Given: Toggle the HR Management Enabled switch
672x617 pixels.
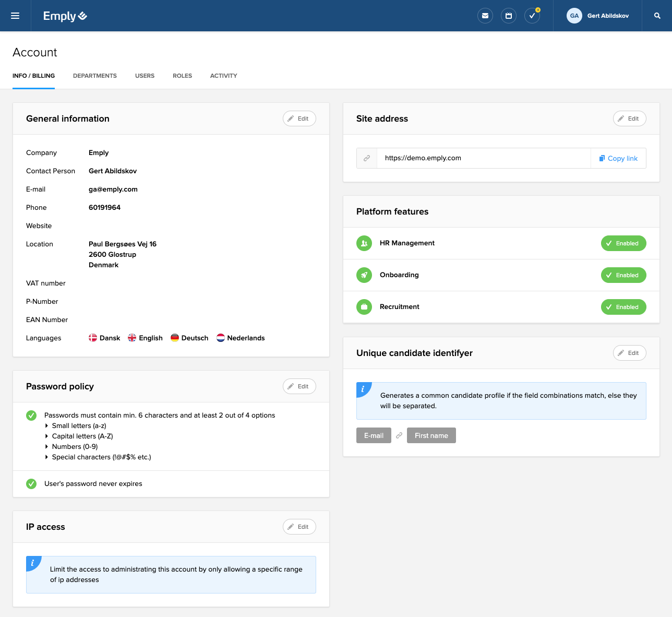Looking at the screenshot, I should (623, 243).
